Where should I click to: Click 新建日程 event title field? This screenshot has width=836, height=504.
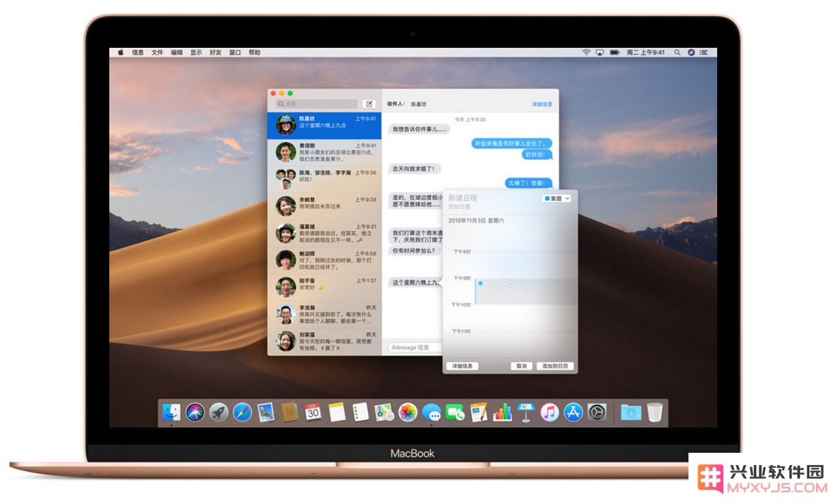pos(462,198)
